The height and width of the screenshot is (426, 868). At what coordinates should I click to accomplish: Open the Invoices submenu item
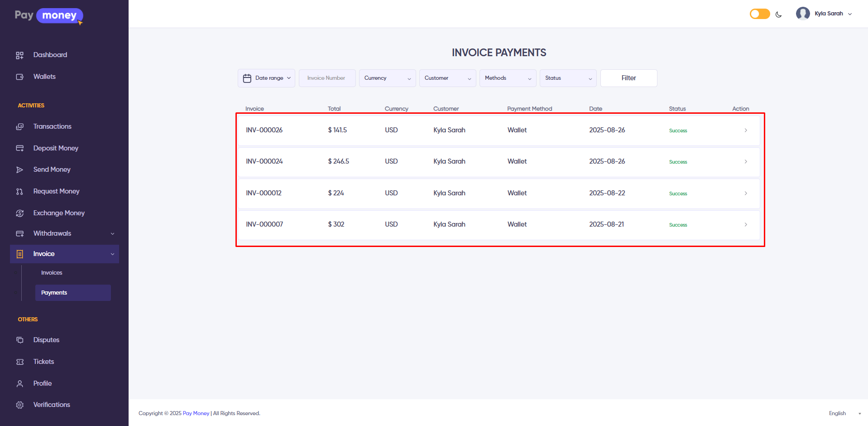pos(52,273)
